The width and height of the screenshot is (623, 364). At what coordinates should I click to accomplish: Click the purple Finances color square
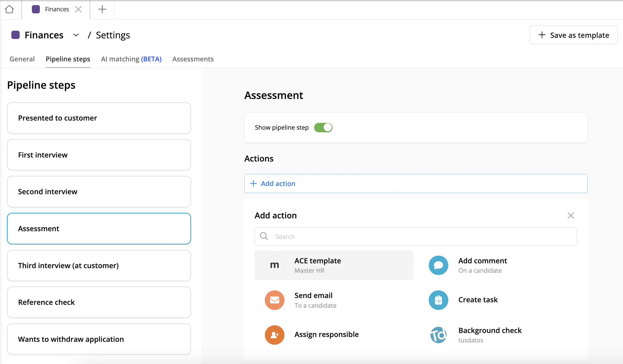[15, 35]
